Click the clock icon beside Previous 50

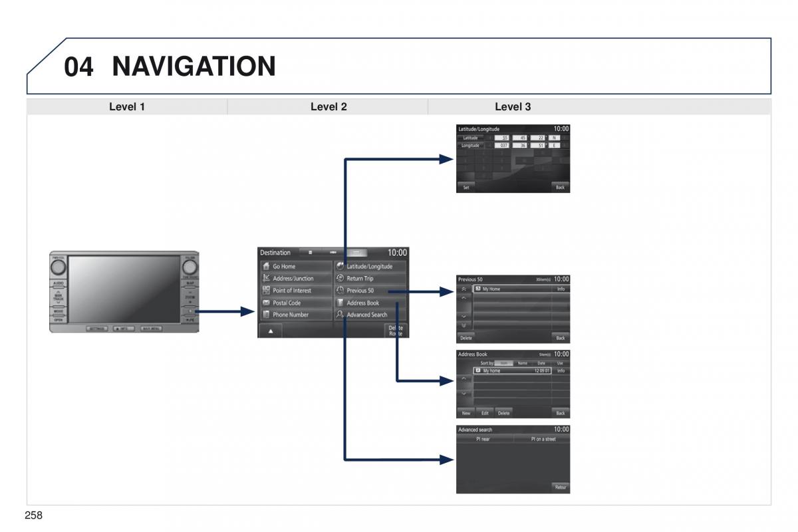click(x=340, y=291)
